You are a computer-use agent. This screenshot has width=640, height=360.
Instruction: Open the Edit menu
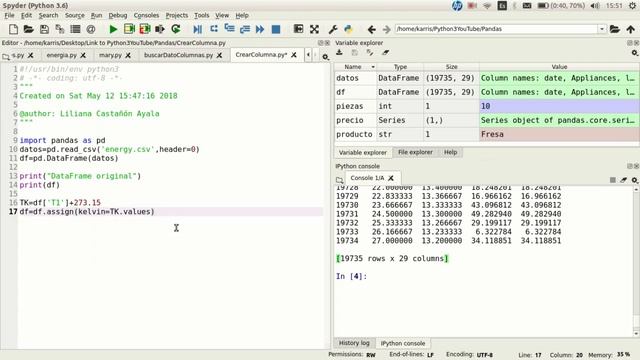pos(26,16)
